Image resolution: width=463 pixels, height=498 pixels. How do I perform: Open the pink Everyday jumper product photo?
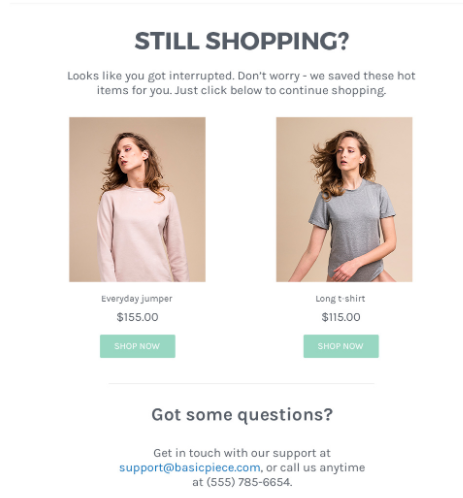(137, 199)
